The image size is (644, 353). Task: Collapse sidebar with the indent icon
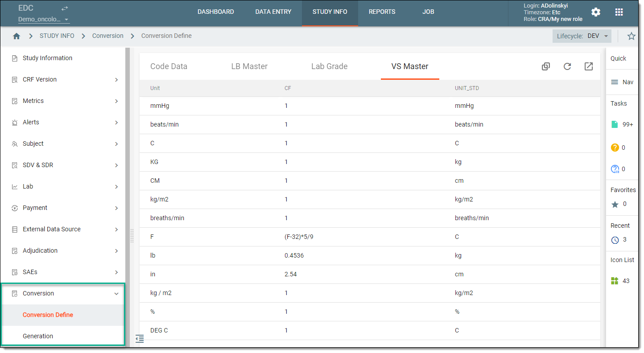[x=140, y=339]
